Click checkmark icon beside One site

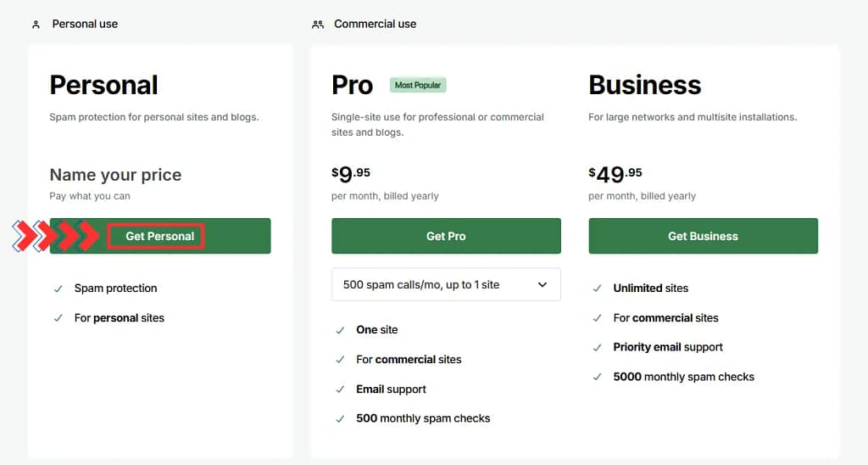pyautogui.click(x=340, y=330)
